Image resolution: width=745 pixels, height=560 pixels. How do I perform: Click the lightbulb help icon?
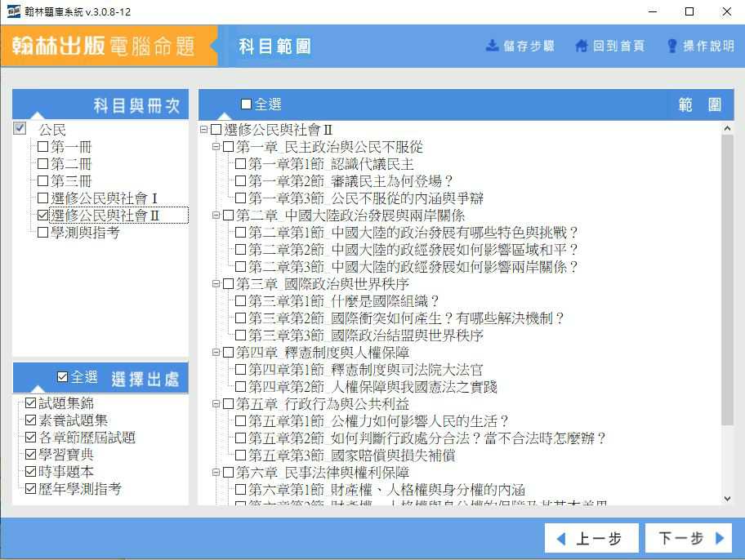pos(671,46)
